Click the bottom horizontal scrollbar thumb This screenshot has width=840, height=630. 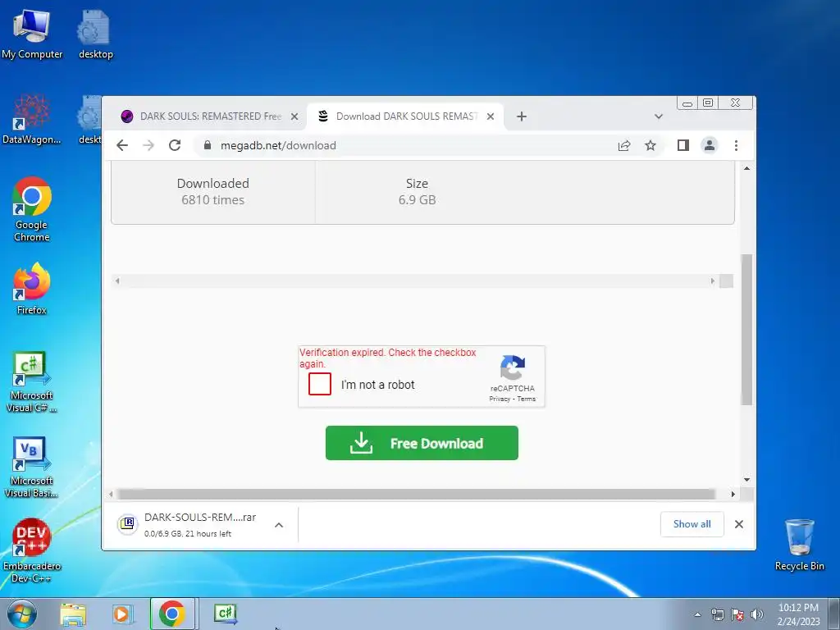click(417, 494)
